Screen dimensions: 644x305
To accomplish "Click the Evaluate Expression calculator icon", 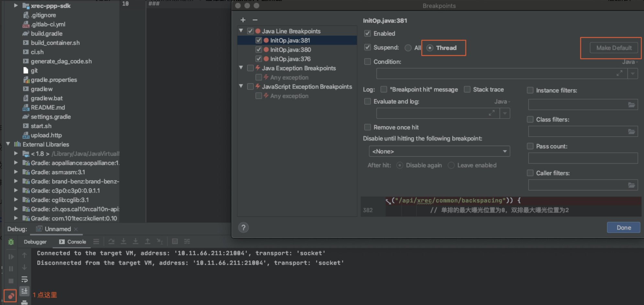I will 175,241.
